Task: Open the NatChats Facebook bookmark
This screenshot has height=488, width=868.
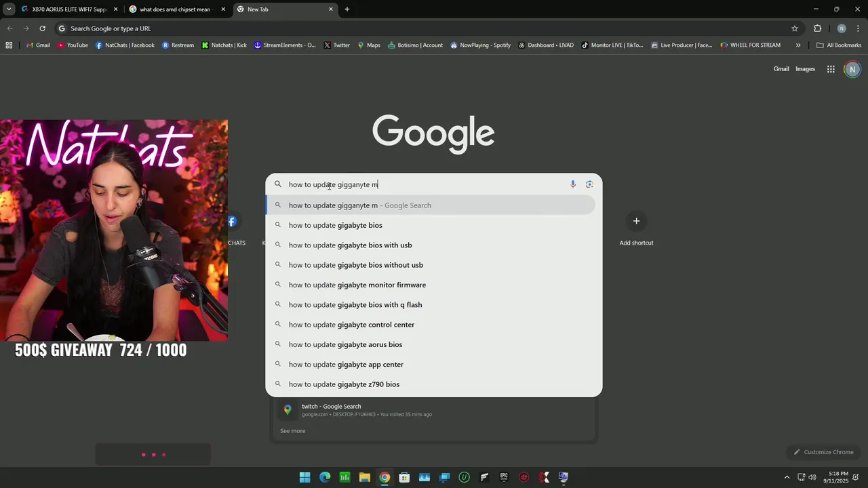Action: click(x=125, y=45)
